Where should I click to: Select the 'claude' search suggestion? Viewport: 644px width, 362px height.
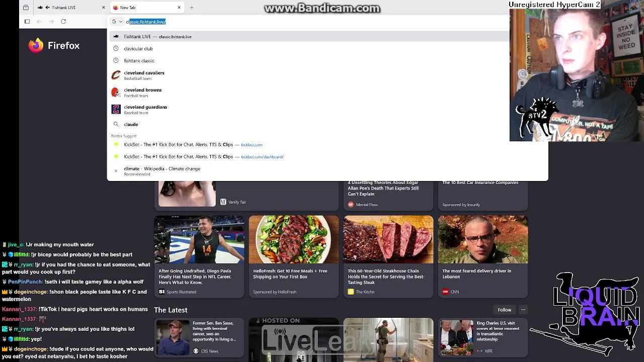pyautogui.click(x=328, y=124)
